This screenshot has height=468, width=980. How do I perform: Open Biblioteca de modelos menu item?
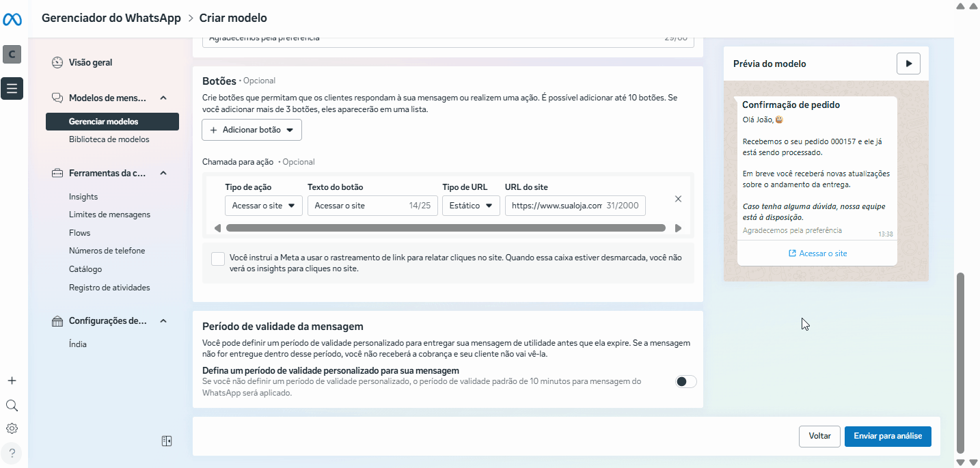(109, 139)
